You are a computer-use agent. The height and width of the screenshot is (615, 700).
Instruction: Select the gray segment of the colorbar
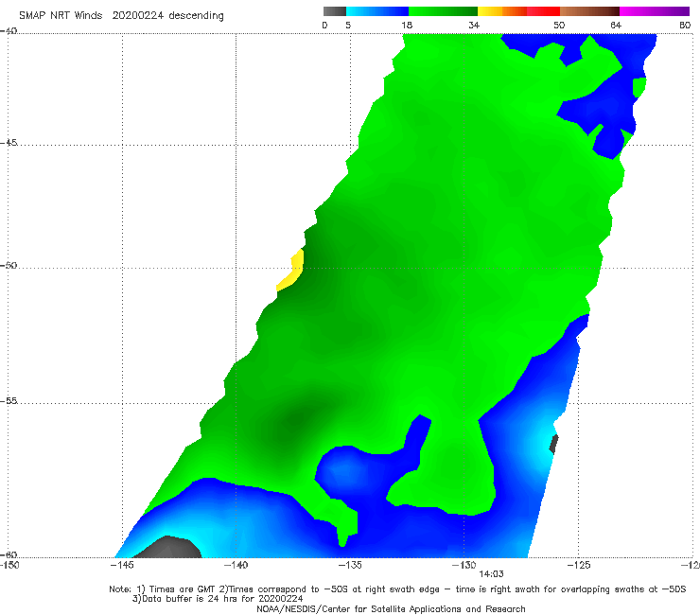point(334,11)
